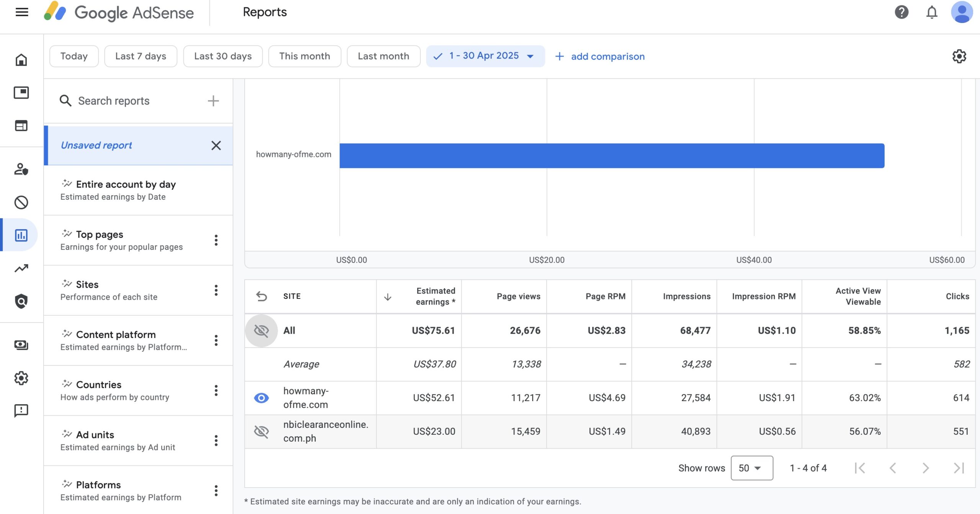980x514 pixels.
Task: Select Last 30 days filter
Action: pos(223,56)
